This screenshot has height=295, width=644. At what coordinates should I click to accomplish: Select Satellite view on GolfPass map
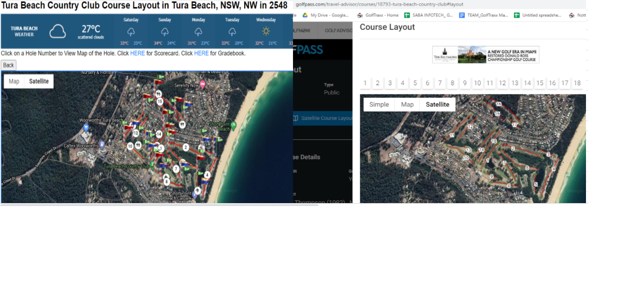[438, 104]
